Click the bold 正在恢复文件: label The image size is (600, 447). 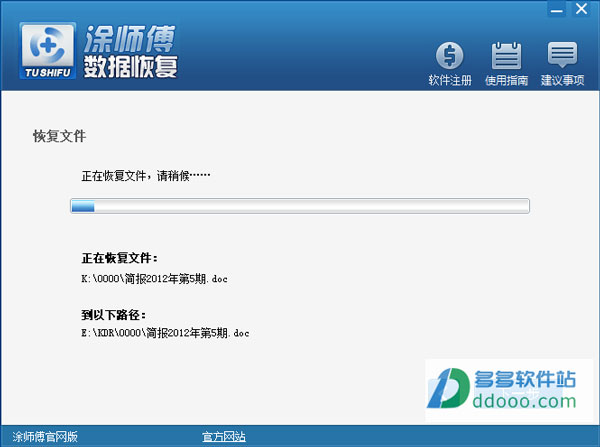click(x=119, y=258)
